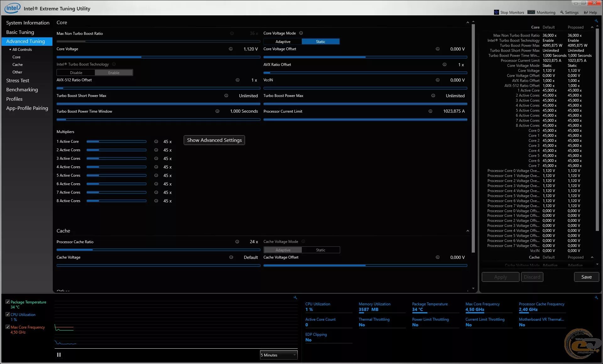Click the Save button
Screen dimensions: 603x364
[x=586, y=277]
